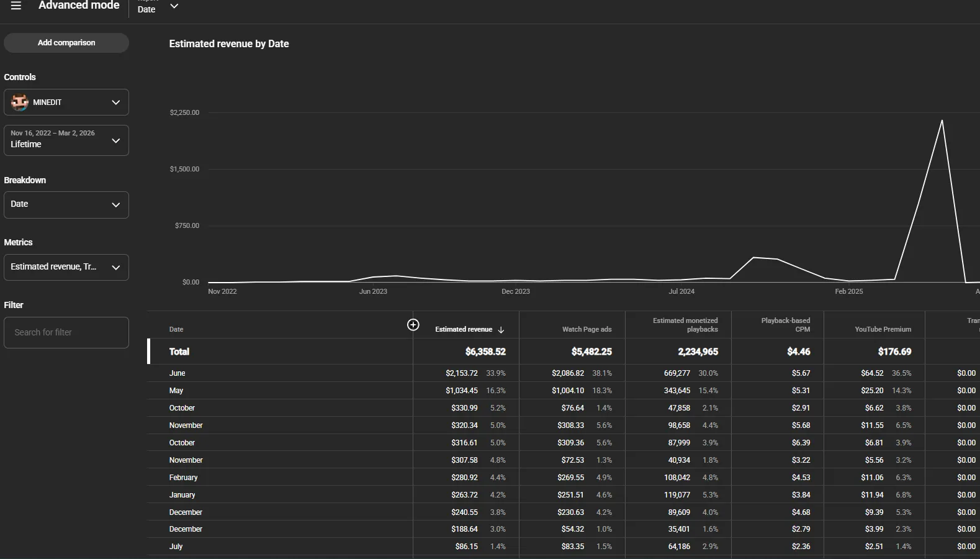Expand the Date report dropdown chevron

[174, 6]
